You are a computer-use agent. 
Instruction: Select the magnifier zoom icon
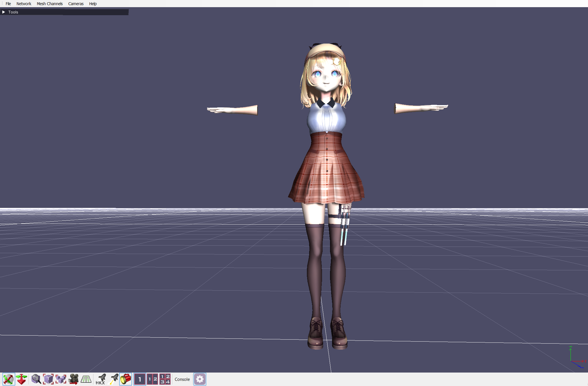(36, 379)
